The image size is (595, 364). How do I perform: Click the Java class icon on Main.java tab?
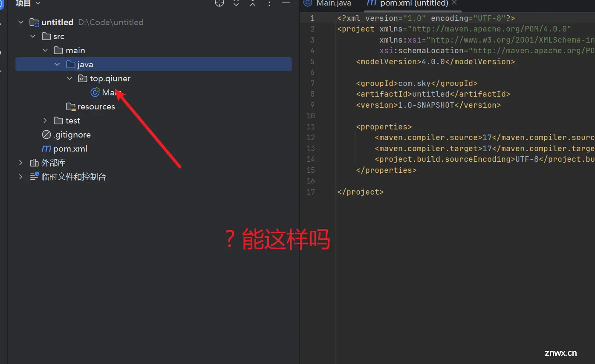coord(308,3)
